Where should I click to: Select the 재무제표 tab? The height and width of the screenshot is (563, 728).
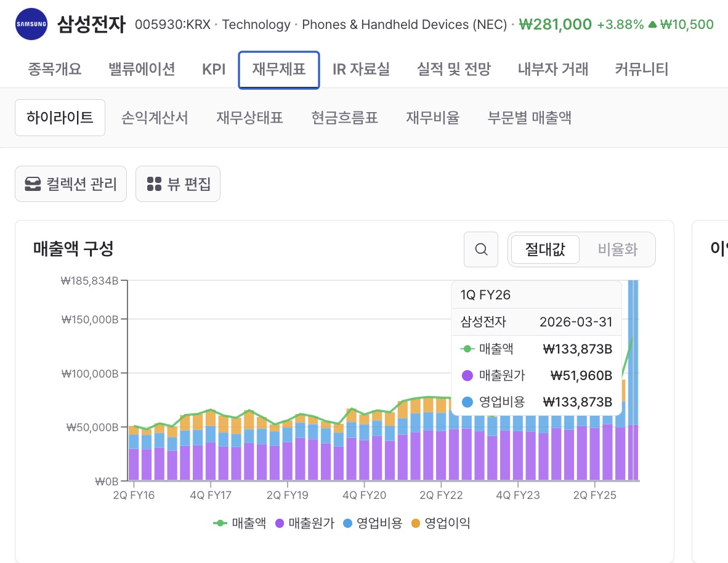279,70
